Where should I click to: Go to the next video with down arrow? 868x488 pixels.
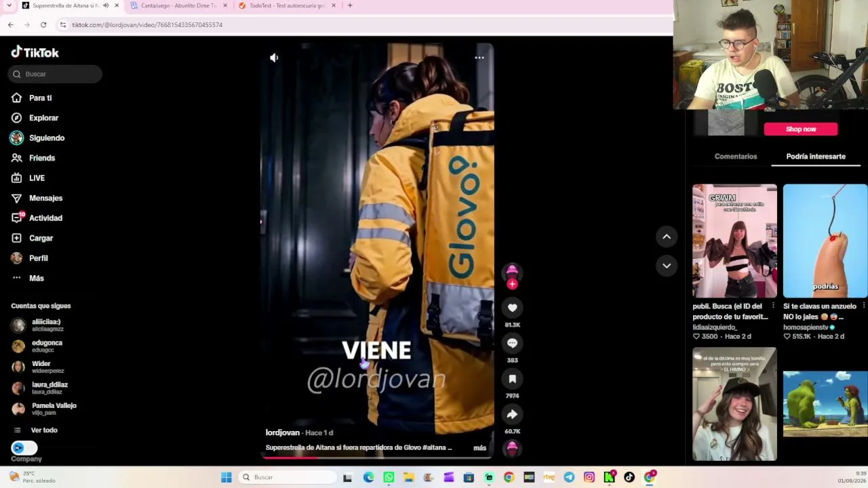pos(667,266)
